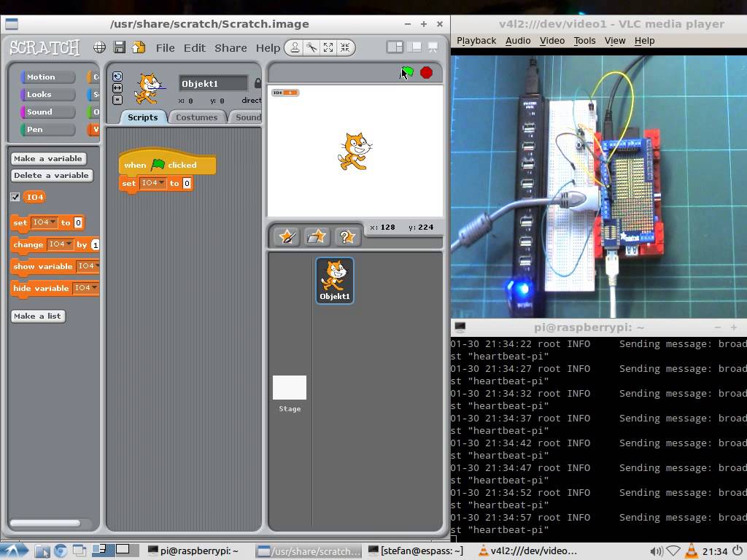Open the language selector globe icon
The image size is (747, 560).
point(98,47)
